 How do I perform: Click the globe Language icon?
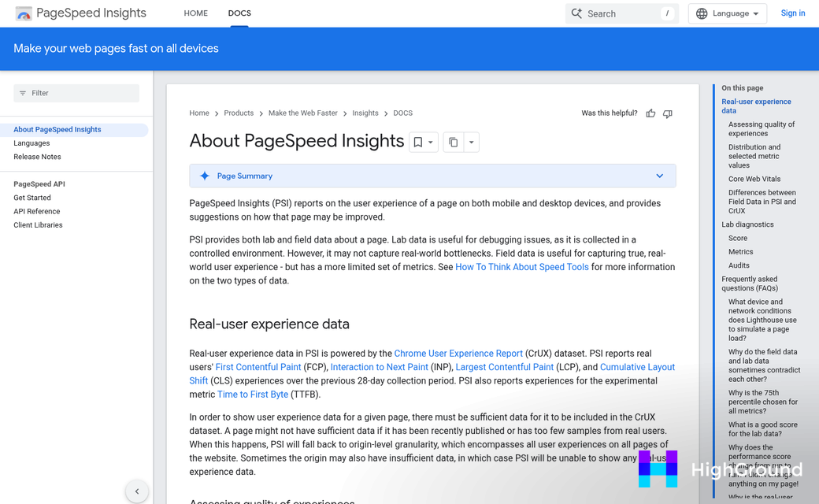702,13
